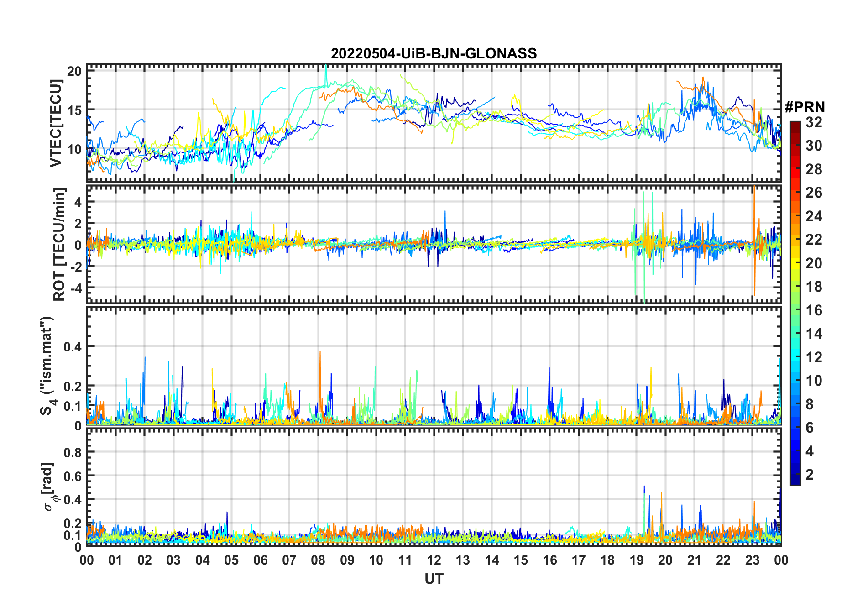Screen dimensions: 868x607
Task: Click the UT x-axis label
Action: (434, 579)
